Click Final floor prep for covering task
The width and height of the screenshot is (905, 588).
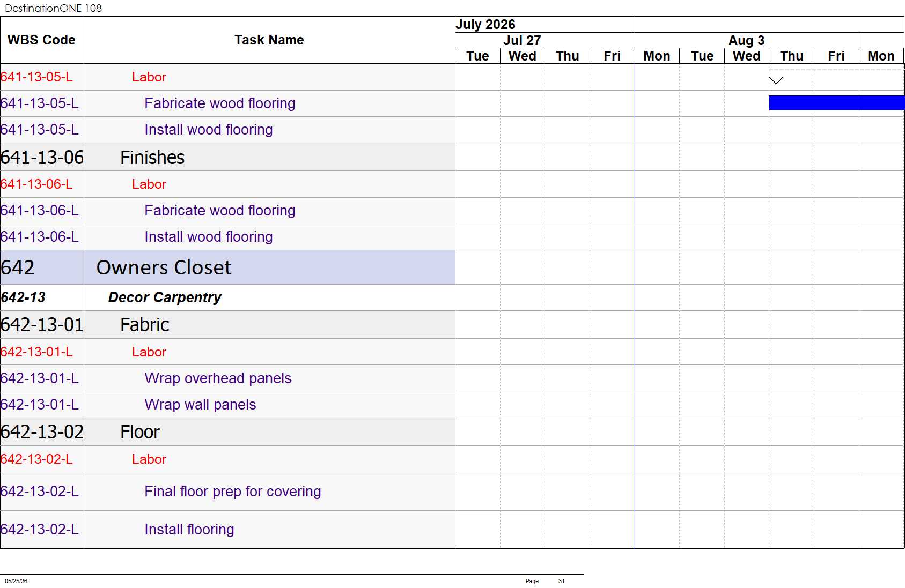[233, 492]
